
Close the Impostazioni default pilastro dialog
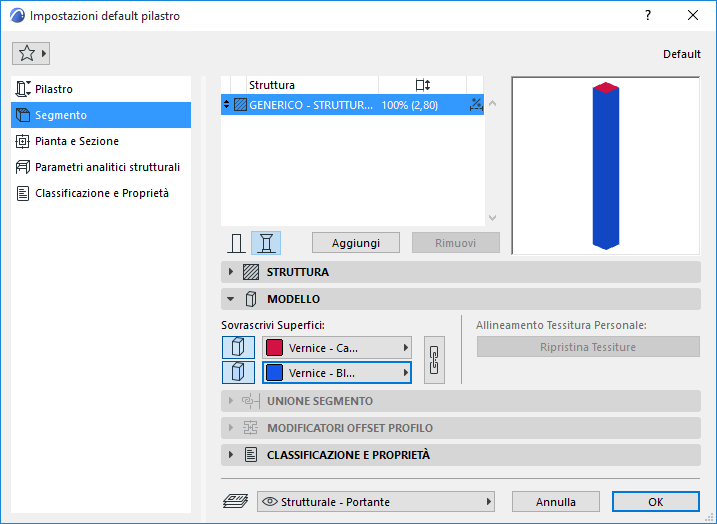pos(693,15)
